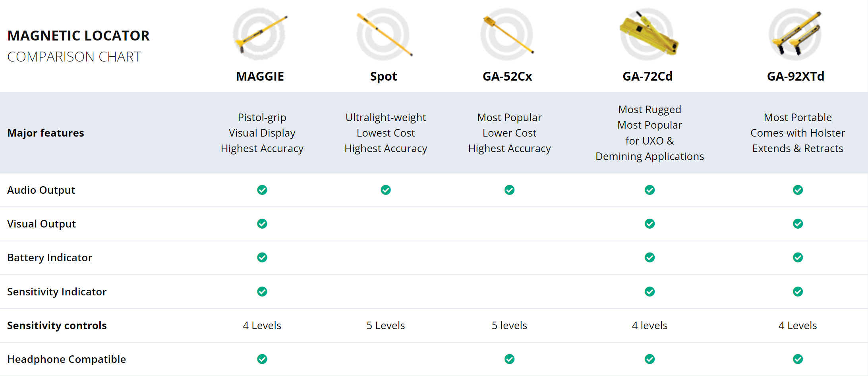Click the GA-52Cx locator product image

507,34
